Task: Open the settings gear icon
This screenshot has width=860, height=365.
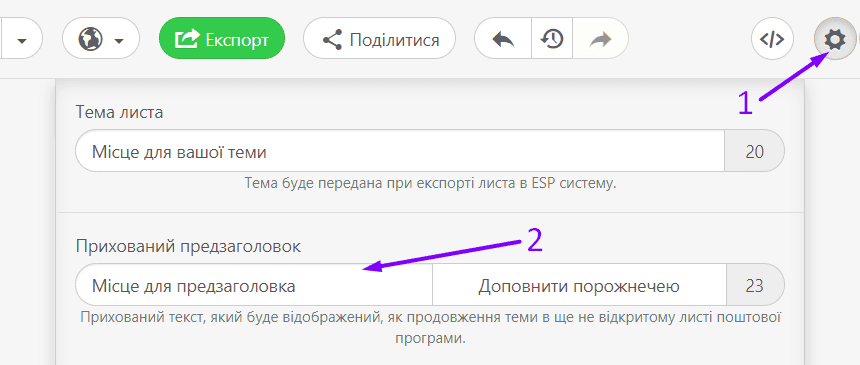Action: (835, 39)
